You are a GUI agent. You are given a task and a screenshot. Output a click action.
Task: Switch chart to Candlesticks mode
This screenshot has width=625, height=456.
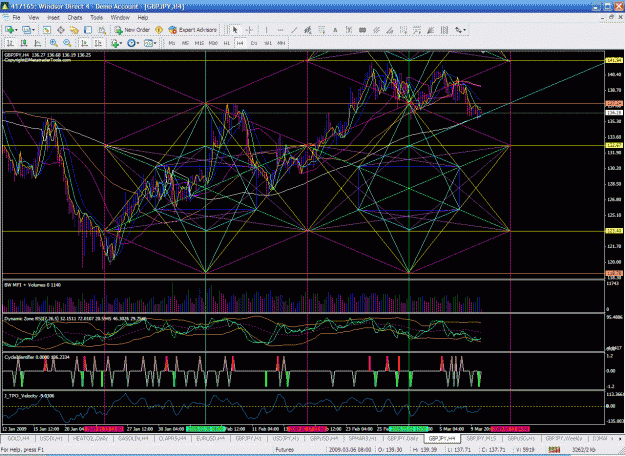click(24, 43)
